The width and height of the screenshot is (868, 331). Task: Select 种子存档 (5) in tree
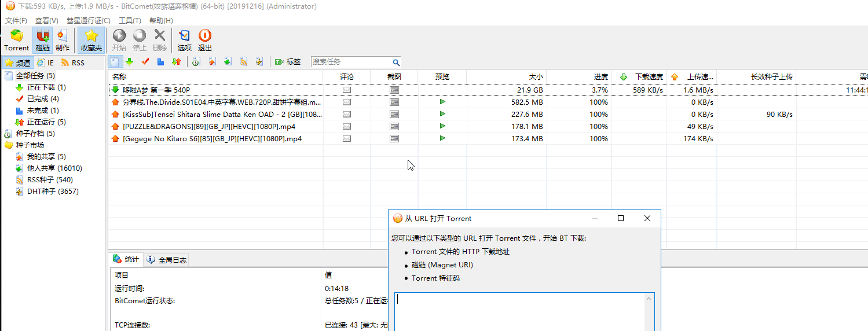[x=35, y=134]
